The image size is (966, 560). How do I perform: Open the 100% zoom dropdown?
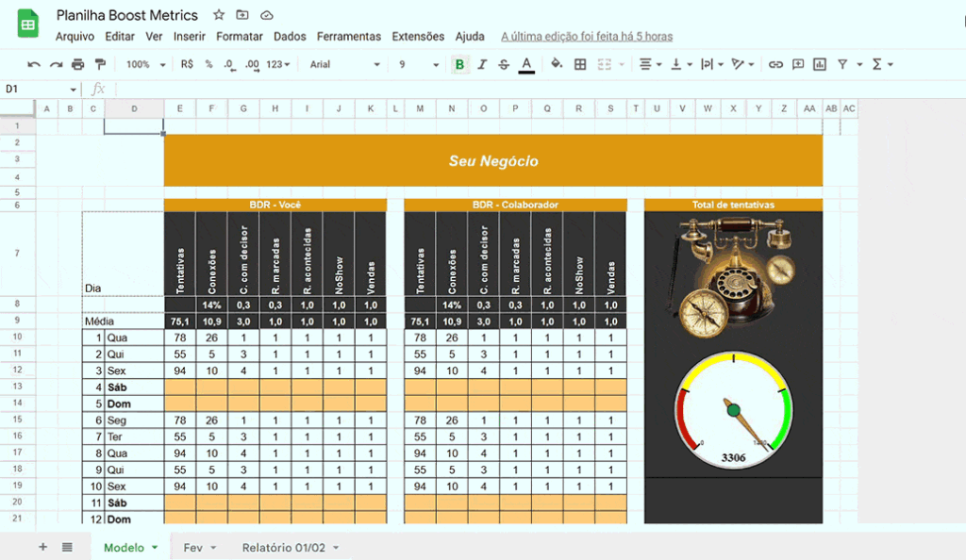[x=145, y=64]
